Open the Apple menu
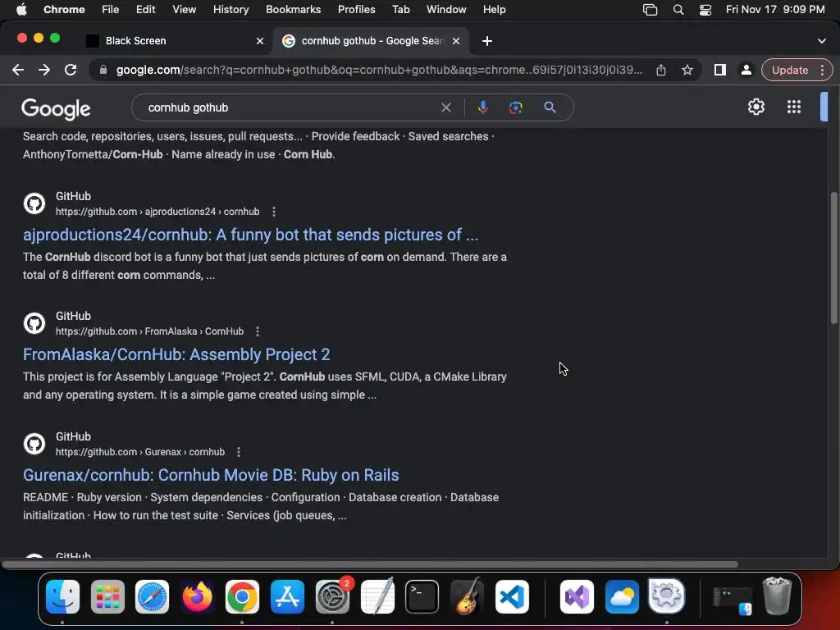Screen dimensions: 840x630 pos(21,10)
